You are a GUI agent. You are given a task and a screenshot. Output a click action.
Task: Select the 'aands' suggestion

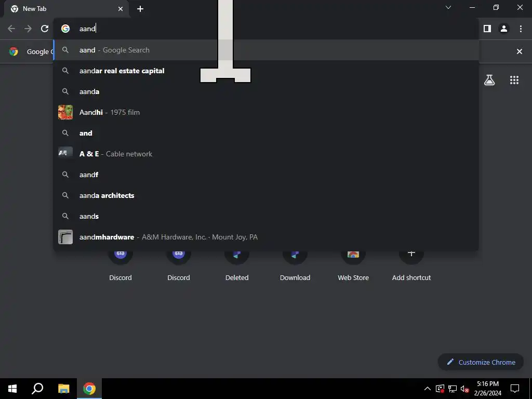(x=267, y=216)
